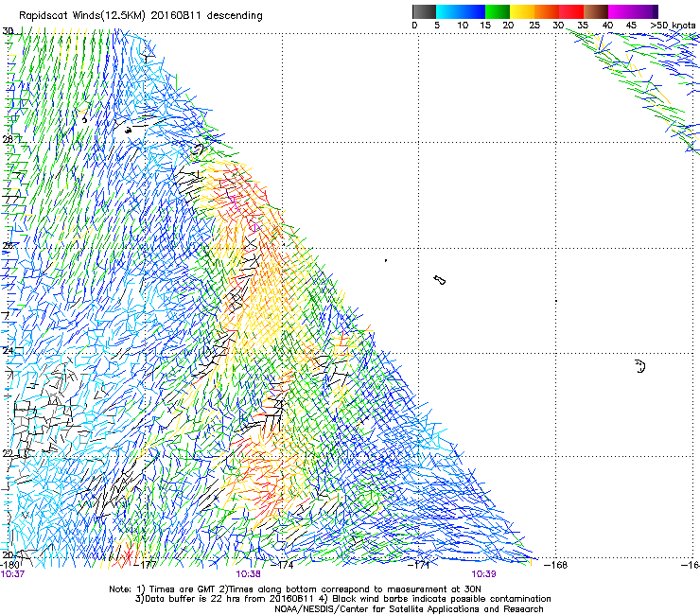Click the island outline east of -168 near 24N
The width and height of the screenshot is (700, 615).
click(640, 366)
